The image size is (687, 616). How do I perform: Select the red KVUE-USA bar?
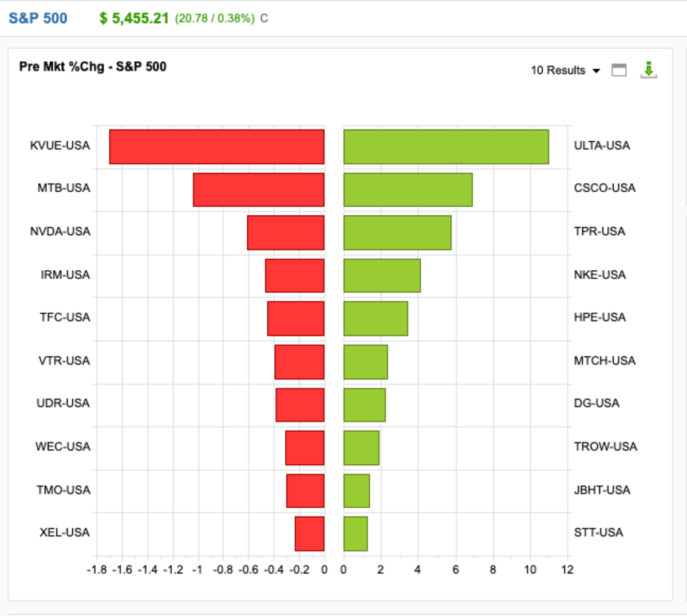pos(216,147)
